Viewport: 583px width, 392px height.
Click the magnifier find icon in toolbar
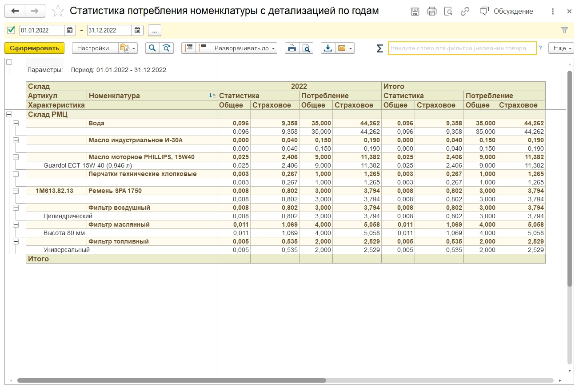click(152, 48)
